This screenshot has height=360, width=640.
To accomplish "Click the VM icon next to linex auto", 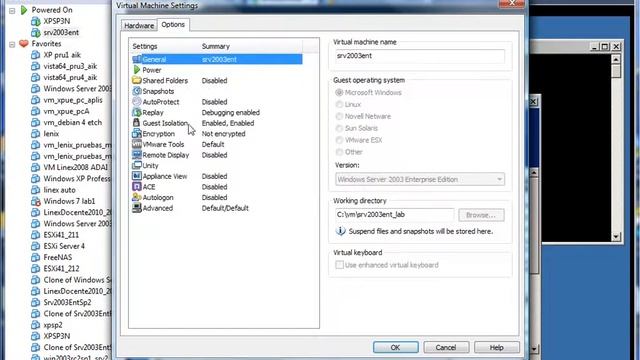I will pos(36,190).
